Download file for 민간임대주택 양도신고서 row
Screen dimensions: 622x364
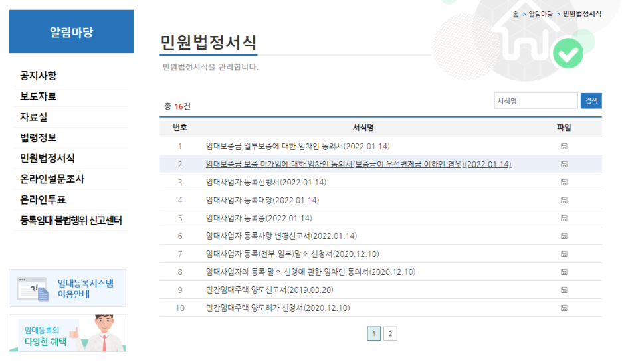564,290
